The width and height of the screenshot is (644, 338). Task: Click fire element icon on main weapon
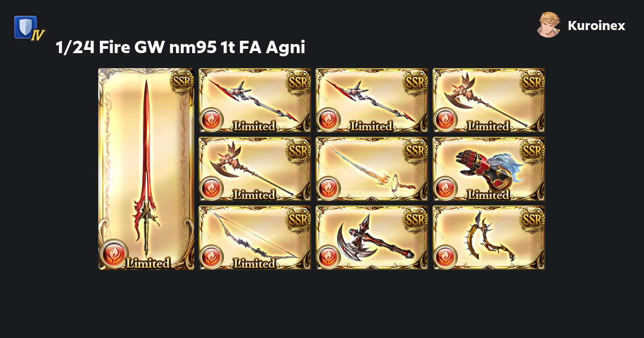114,254
